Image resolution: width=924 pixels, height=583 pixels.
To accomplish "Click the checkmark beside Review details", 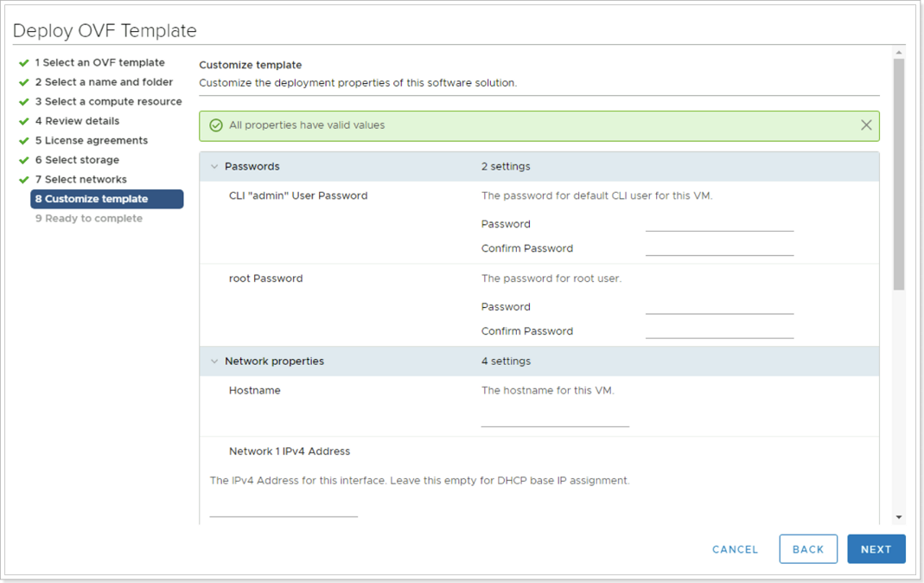I will [x=23, y=120].
